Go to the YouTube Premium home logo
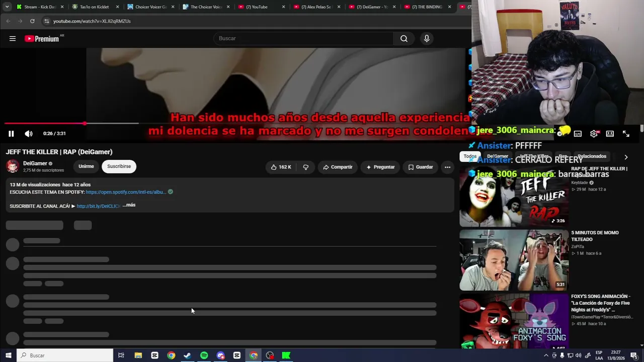The width and height of the screenshot is (644, 362). point(42,39)
